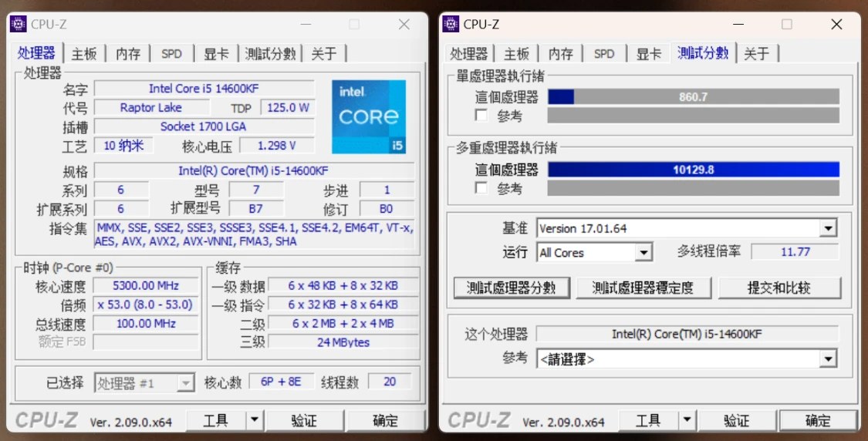
Task: Close the right CPU-Z window
Action: point(836,25)
